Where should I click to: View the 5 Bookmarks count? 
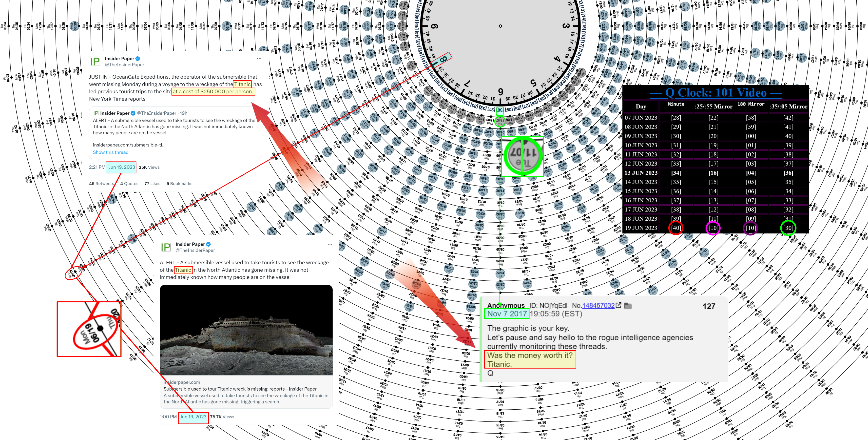179,184
